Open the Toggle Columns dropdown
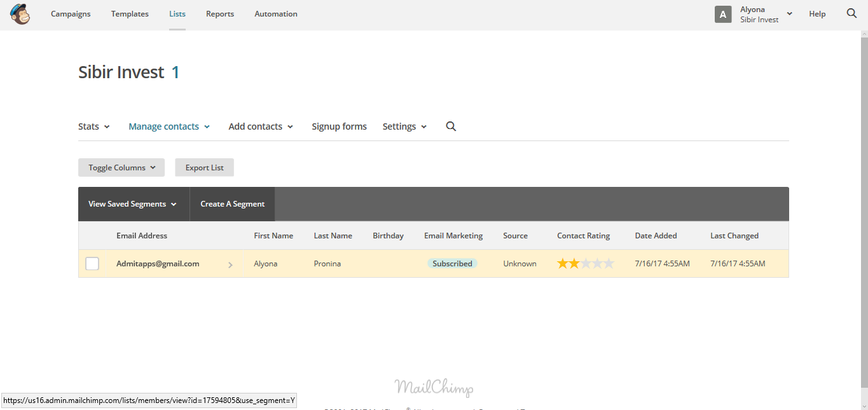Screen dimensions: 868x410 point(121,167)
